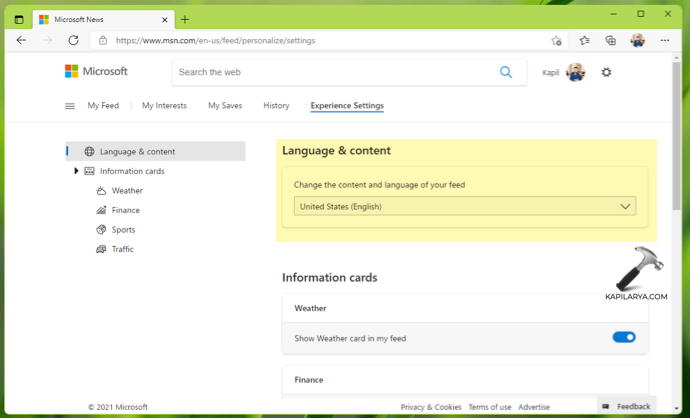The height and width of the screenshot is (418, 690).
Task: Select Traffic in the left sidebar
Action: coord(122,249)
